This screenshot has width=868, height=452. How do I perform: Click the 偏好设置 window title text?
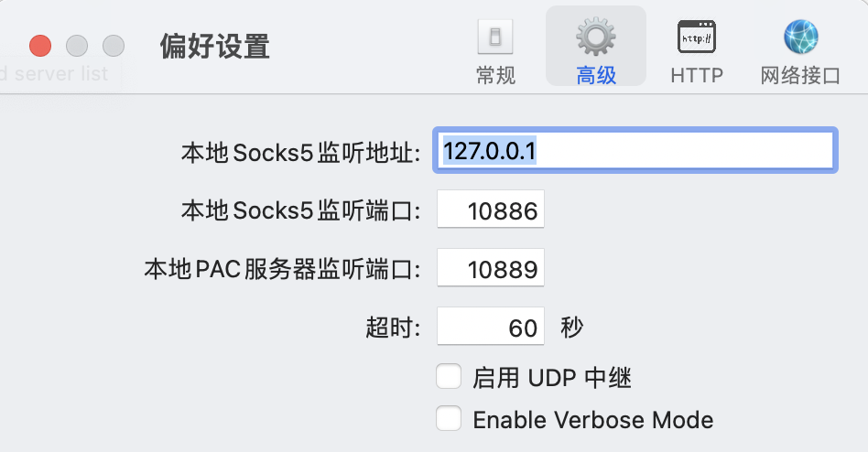(215, 46)
